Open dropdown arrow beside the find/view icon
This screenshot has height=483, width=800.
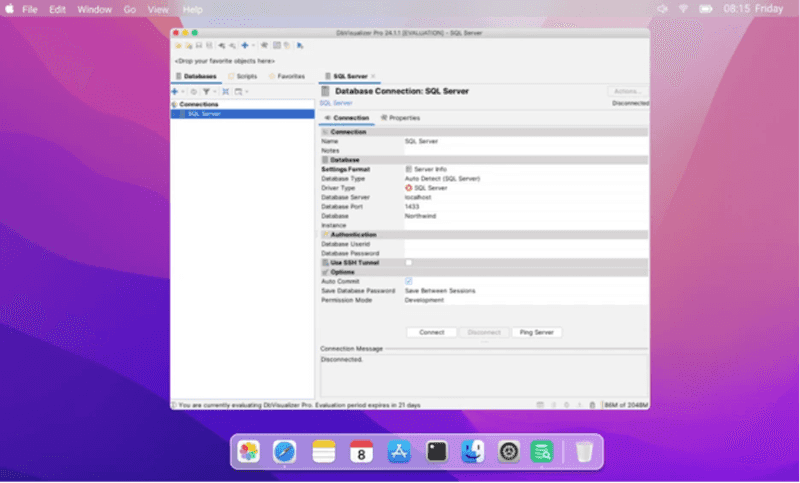tap(247, 92)
